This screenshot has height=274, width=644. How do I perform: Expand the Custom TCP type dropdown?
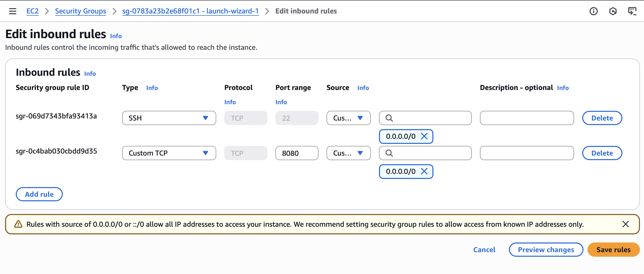tap(169, 153)
